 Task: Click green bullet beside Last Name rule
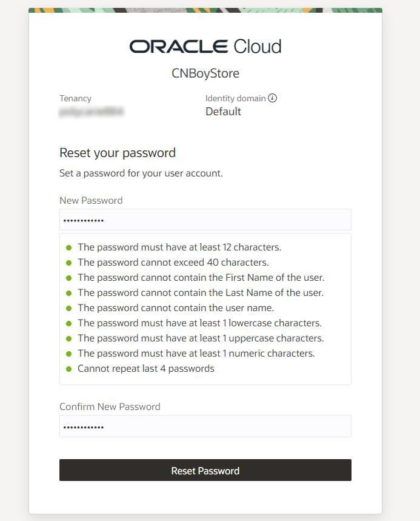(x=68, y=293)
